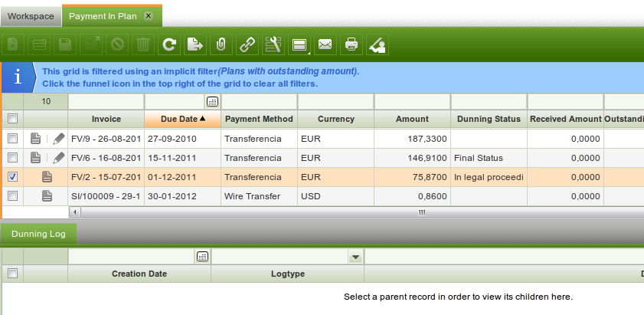Select the 'Wire Transfer' payment cell
Viewport: 644px width, 315px height.
[x=259, y=196]
